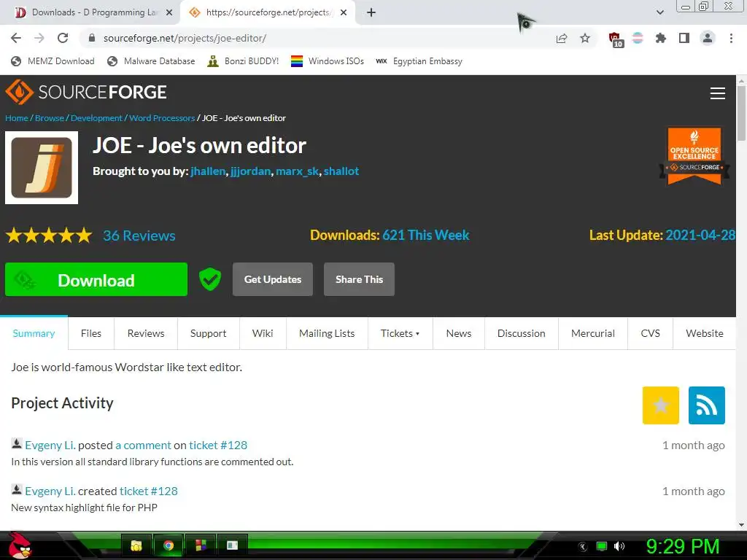Open marx_sk's profile link
This screenshot has height=560, width=747.
(x=298, y=171)
